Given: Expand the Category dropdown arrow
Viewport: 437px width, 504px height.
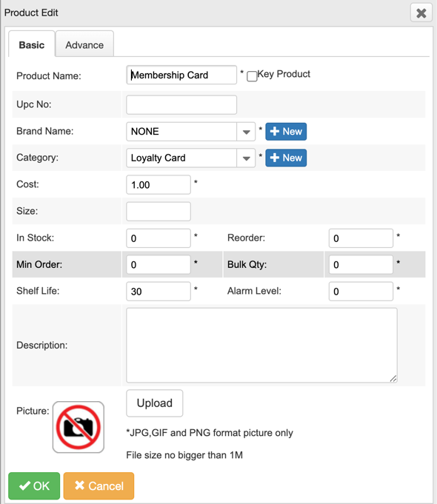Looking at the screenshot, I should [x=246, y=158].
